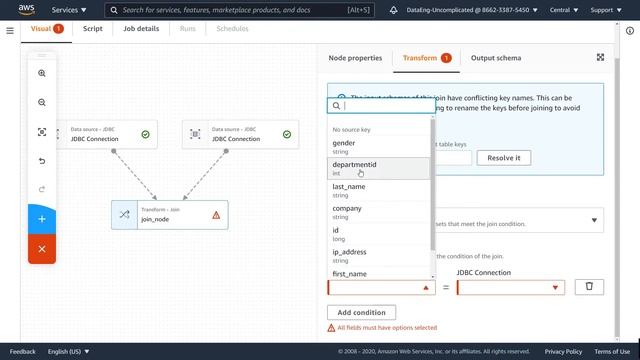This screenshot has height=360, width=640.
Task: Switch to the Visual tab
Action: (x=47, y=29)
